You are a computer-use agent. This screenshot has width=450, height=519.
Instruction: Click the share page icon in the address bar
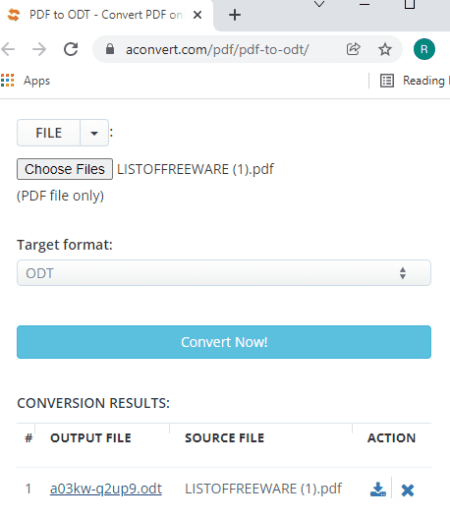coord(353,49)
